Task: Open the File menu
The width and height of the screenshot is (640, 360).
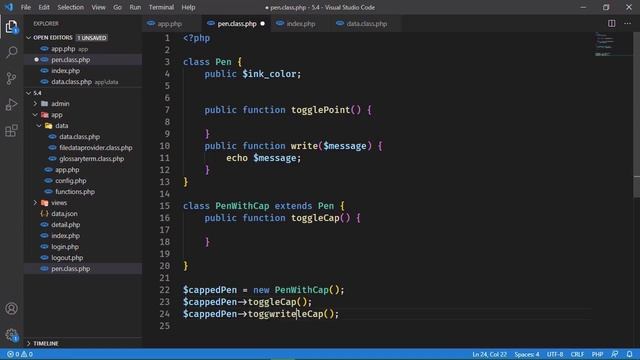Action: [26, 7]
